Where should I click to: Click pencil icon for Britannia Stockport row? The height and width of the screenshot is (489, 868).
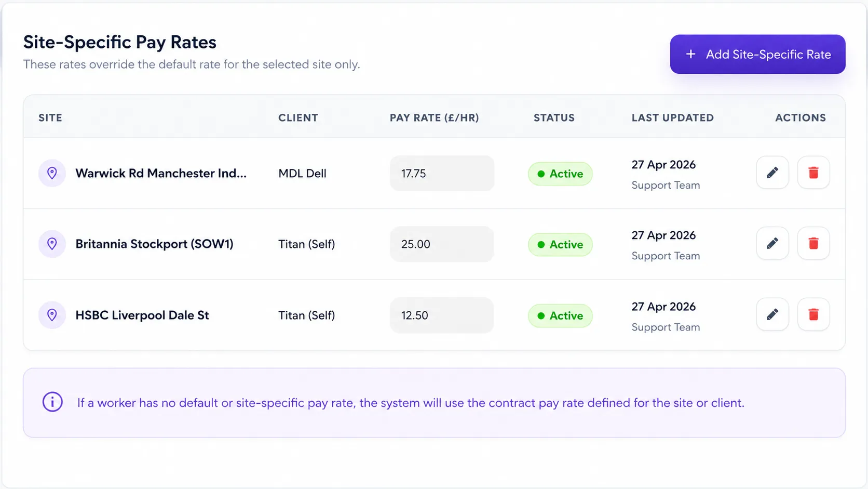click(772, 243)
